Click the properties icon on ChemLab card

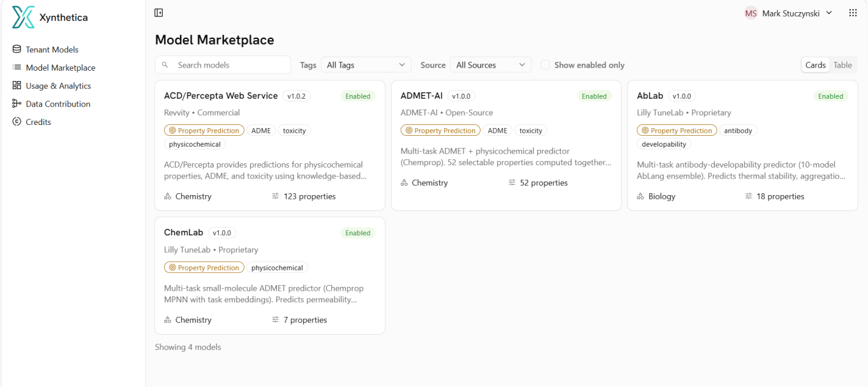276,320
